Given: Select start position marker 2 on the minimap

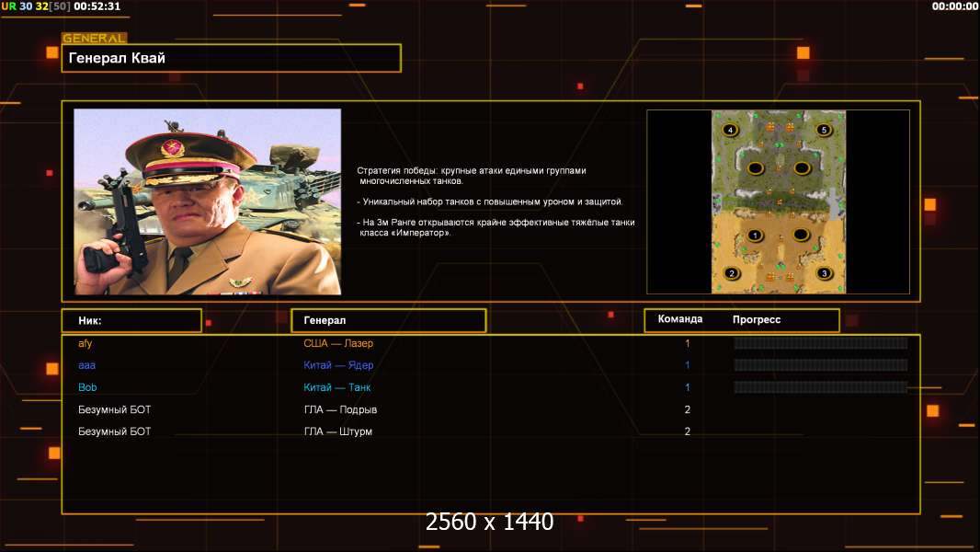Looking at the screenshot, I should (731, 273).
